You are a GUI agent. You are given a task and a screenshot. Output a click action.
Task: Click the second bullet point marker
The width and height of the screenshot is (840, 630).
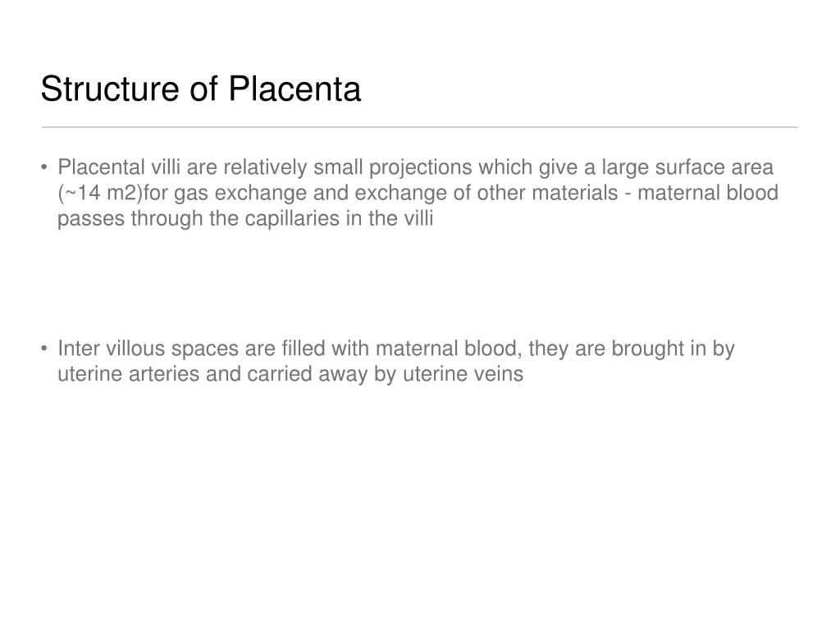coord(44,349)
